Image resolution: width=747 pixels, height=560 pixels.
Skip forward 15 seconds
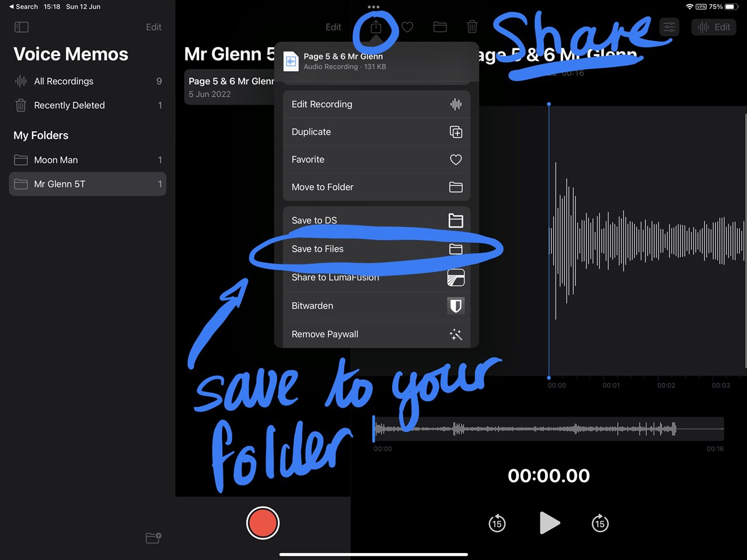coord(600,523)
